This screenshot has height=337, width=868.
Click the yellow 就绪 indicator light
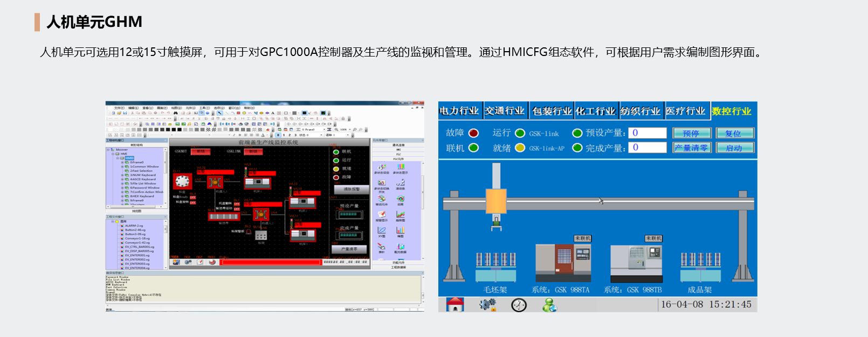520,148
